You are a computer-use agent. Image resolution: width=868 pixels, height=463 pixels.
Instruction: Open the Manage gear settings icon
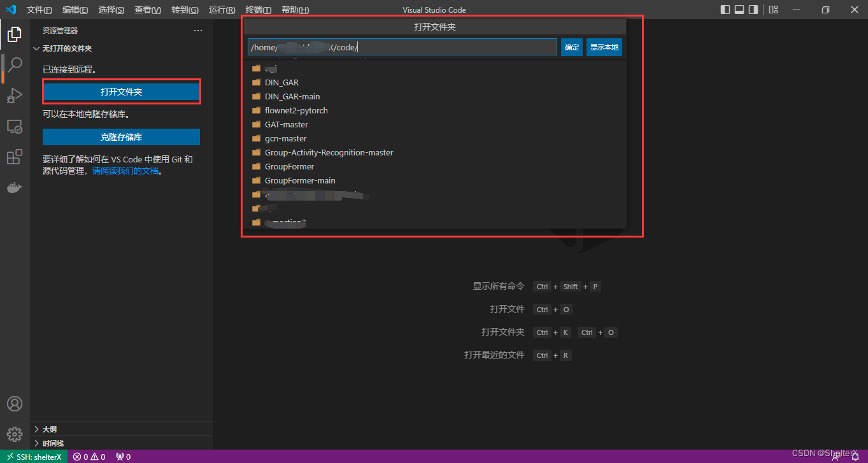(15, 434)
